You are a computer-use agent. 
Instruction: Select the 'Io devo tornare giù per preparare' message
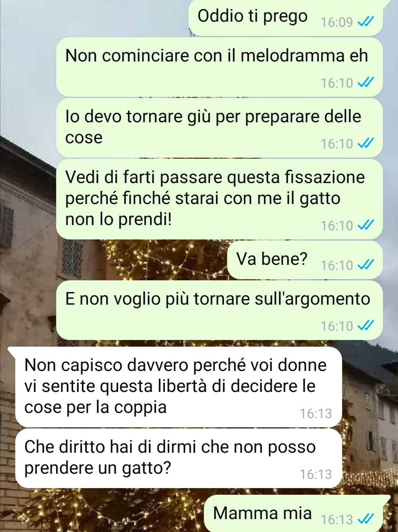[219, 128]
